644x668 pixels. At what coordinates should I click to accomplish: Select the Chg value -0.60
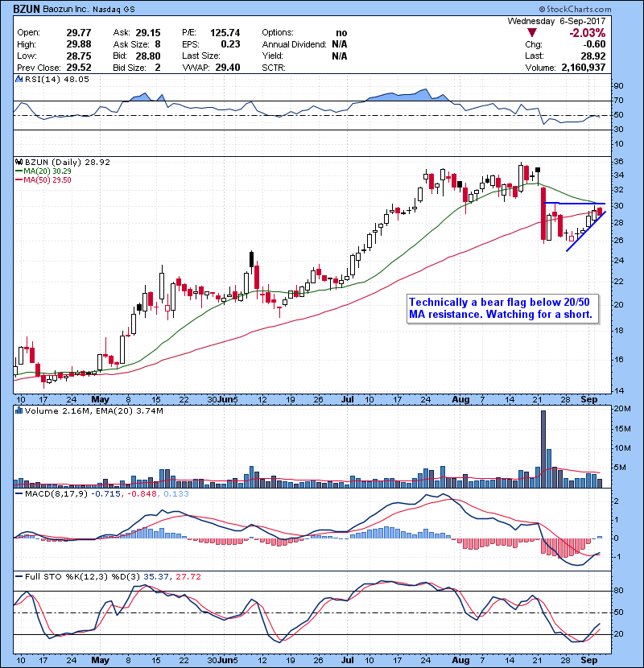click(x=594, y=44)
